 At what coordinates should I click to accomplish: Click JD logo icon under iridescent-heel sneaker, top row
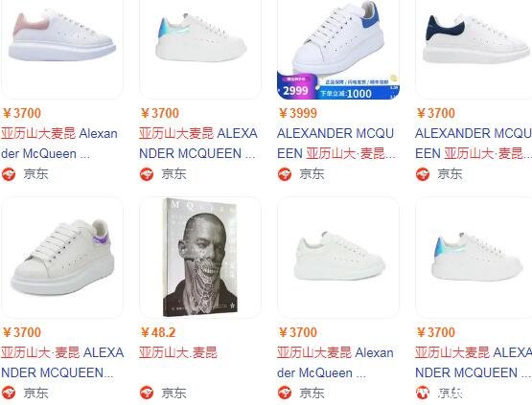coord(147,174)
